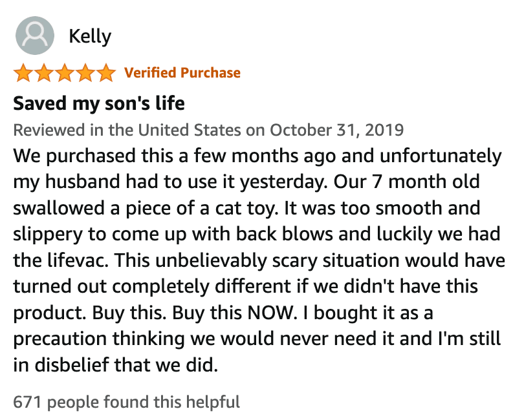The image size is (524, 420).
Task: Click the first rating star
Action: tap(23, 73)
